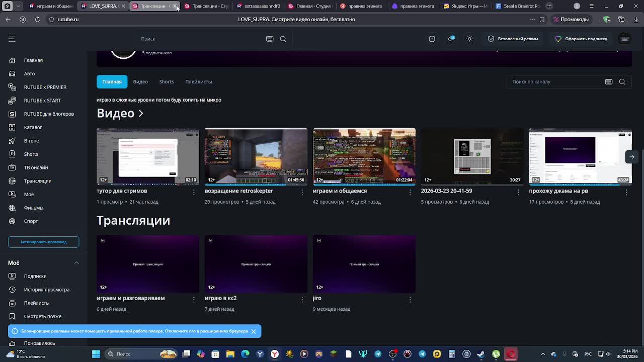Open the user profile avatar

point(624,39)
